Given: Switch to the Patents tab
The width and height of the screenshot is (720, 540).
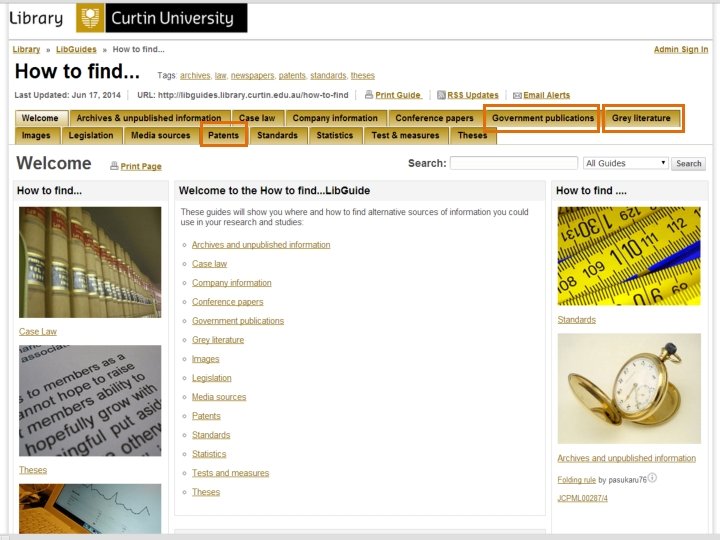Looking at the screenshot, I should pyautogui.click(x=224, y=135).
